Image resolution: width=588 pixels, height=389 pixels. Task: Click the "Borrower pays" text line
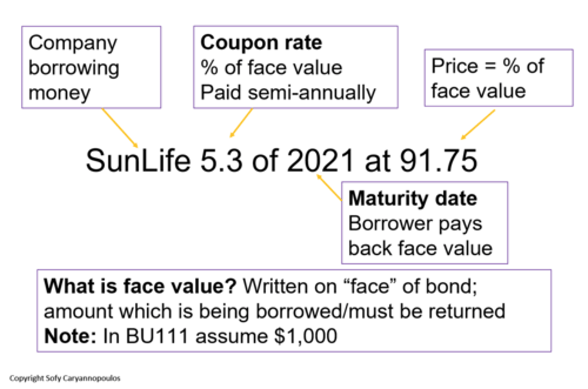tap(415, 224)
